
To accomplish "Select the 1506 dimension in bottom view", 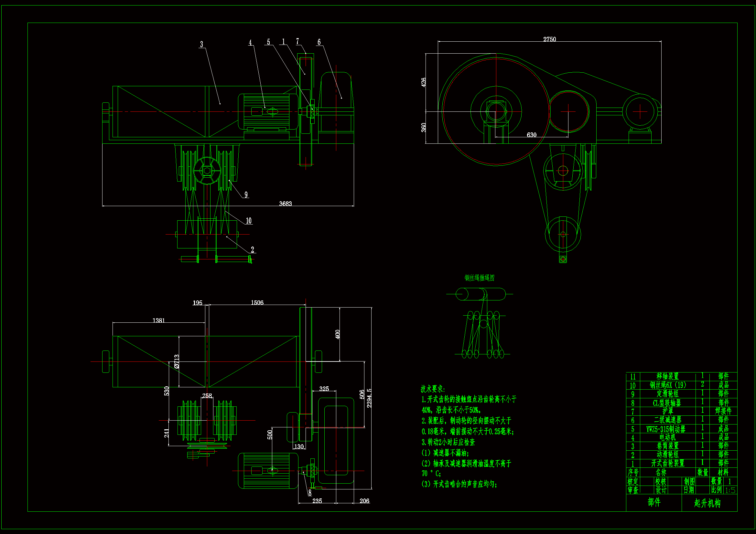I will click(x=257, y=302).
